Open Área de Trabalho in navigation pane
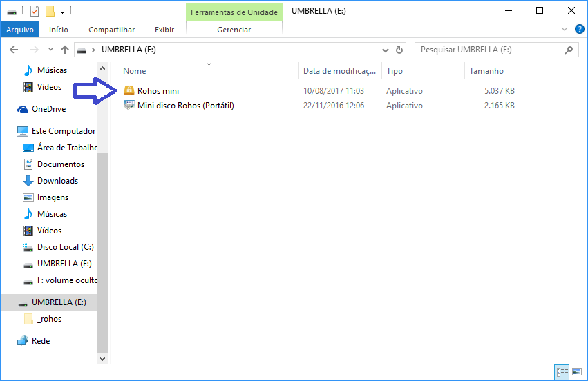Viewport: 588px width, 381px height. coord(59,148)
